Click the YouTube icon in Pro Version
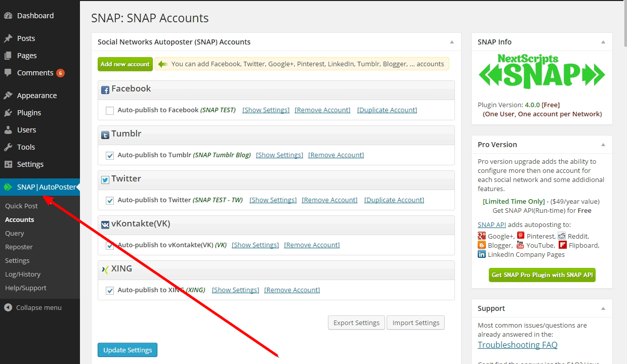627x364 pixels. click(x=521, y=245)
